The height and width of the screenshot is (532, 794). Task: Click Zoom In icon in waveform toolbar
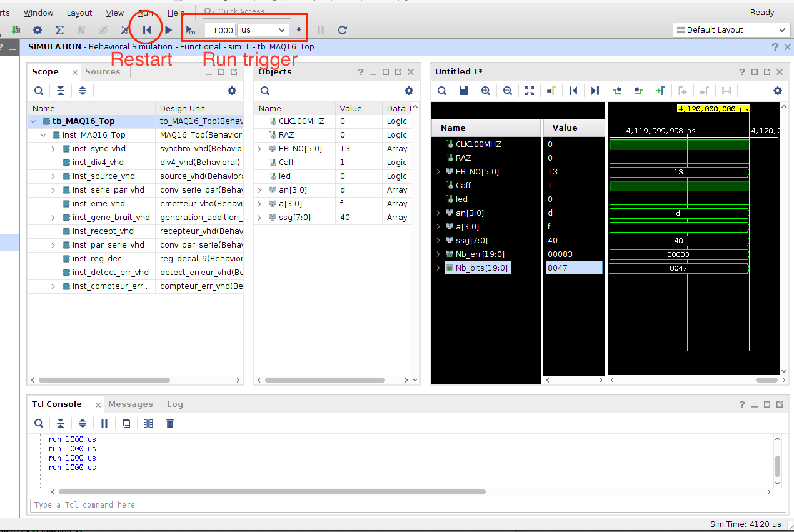click(486, 91)
